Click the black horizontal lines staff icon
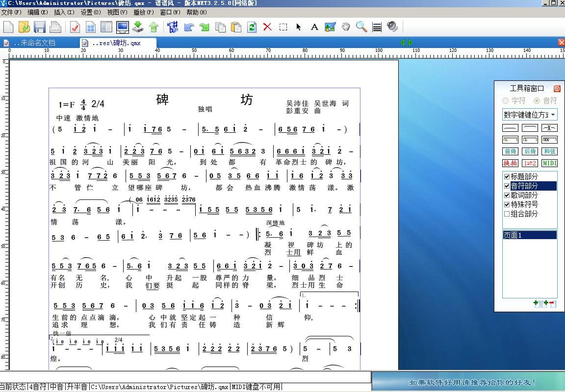The height and width of the screenshot is (392, 565). (377, 27)
